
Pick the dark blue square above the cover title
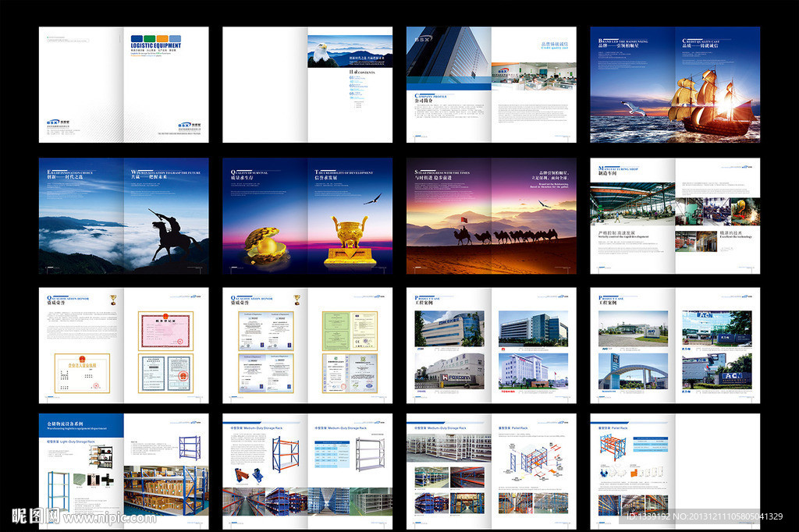pos(137,38)
